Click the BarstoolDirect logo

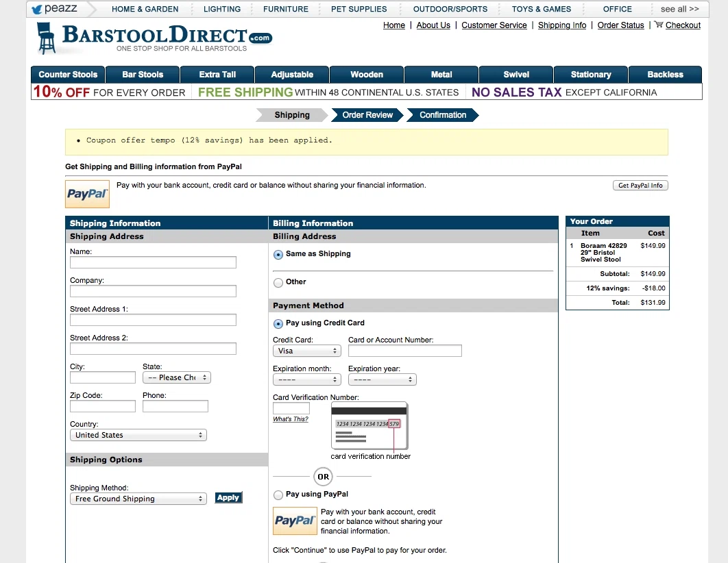[155, 38]
